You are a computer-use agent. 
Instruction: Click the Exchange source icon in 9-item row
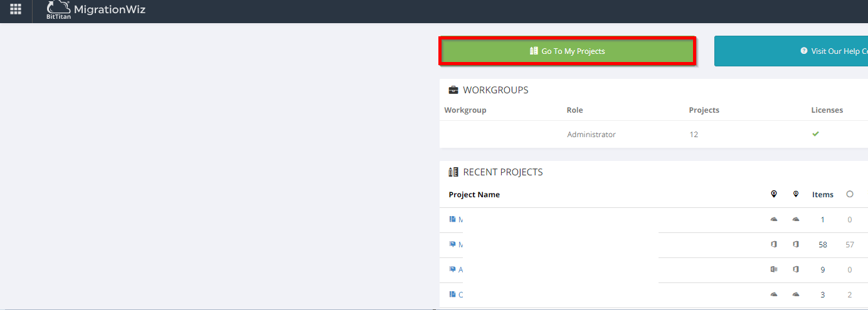tap(774, 269)
